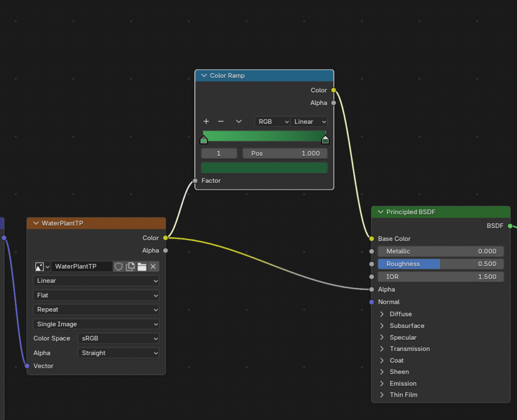
Task: Open the RGB color mode dropdown
Action: 272,122
